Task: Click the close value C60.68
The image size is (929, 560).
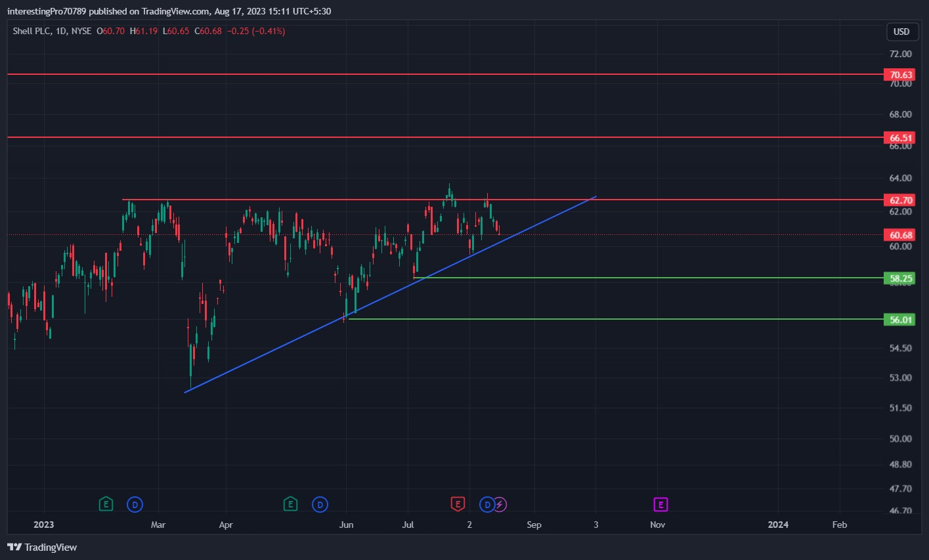Action: click(x=207, y=31)
